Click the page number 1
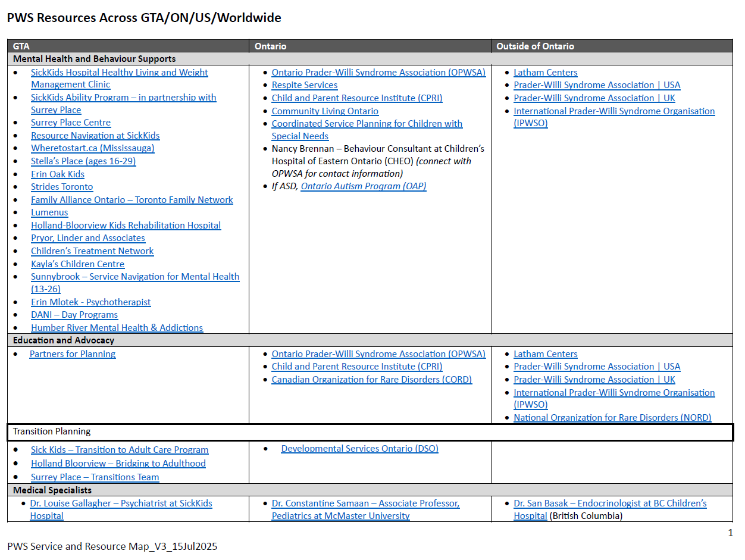The image size is (745, 560). [731, 533]
